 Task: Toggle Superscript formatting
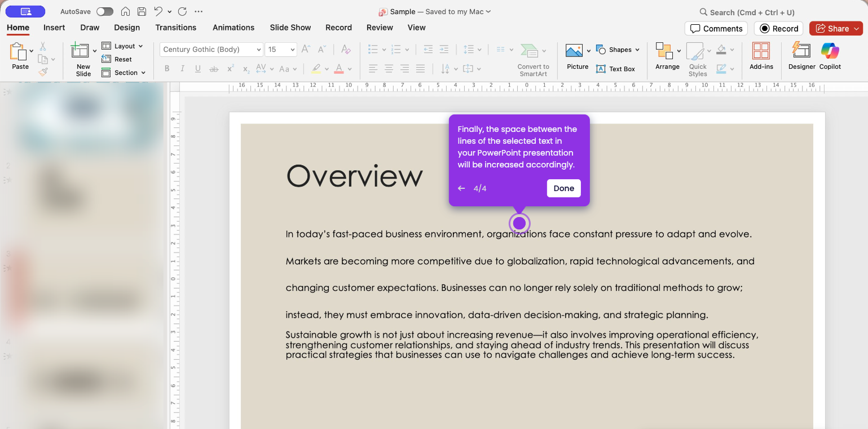[230, 69]
